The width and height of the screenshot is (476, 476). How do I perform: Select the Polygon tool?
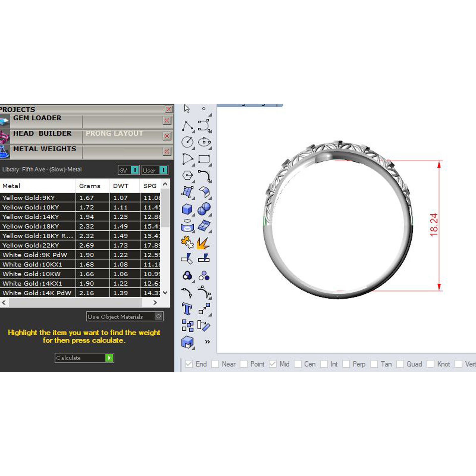pyautogui.click(x=187, y=175)
